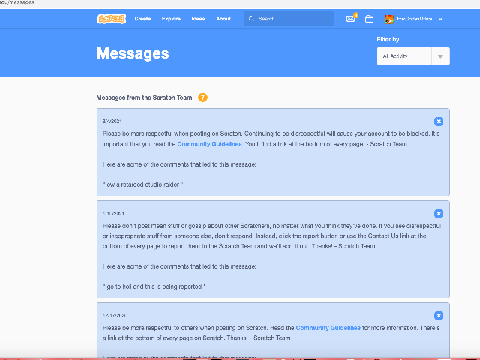Open the Scratch logo home link
Image resolution: width=480 pixels, height=360 pixels.
[x=111, y=19]
